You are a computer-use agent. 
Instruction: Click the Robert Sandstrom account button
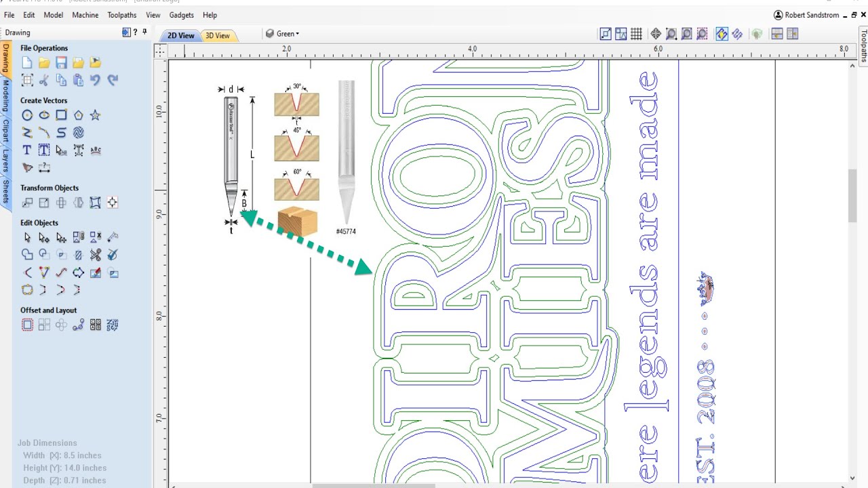[806, 15]
